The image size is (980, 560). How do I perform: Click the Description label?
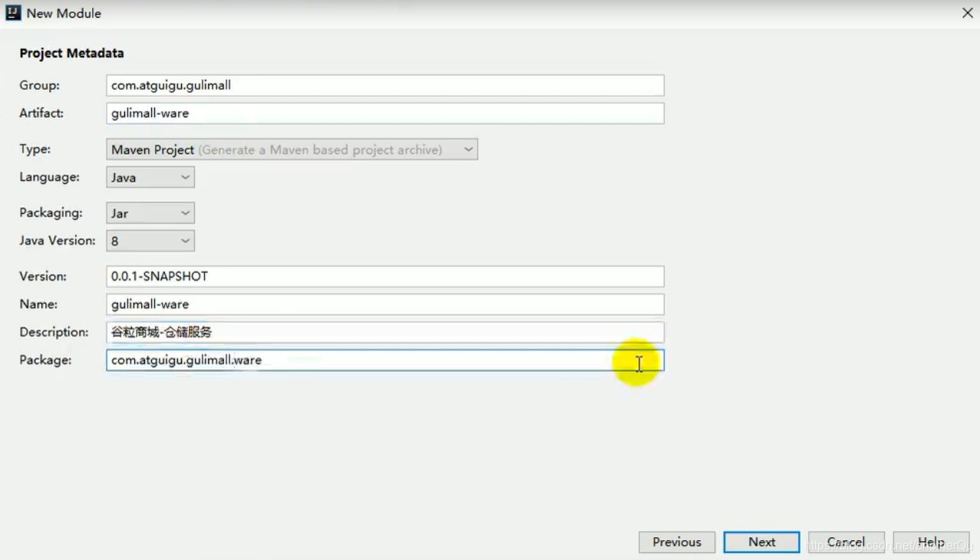tap(54, 332)
